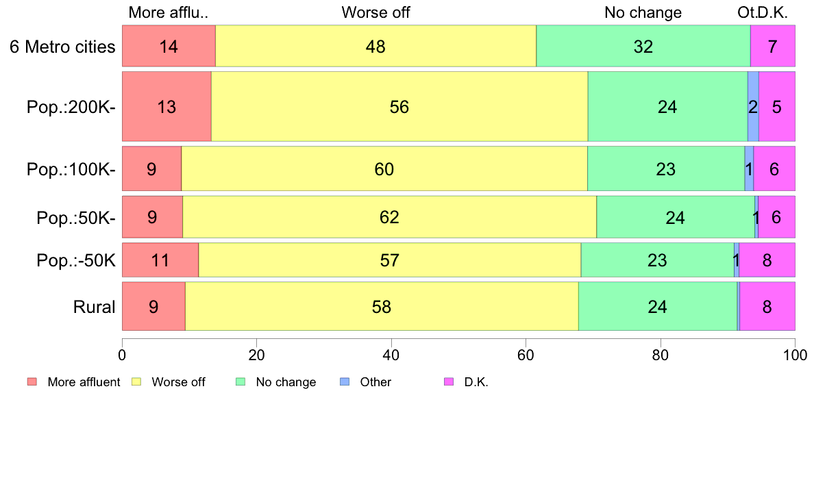The width and height of the screenshot is (814, 504).
Task: Click the Worse off column header
Action: pos(375,12)
